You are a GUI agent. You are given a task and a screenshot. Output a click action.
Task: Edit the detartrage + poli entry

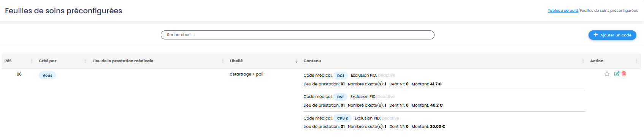[617, 74]
